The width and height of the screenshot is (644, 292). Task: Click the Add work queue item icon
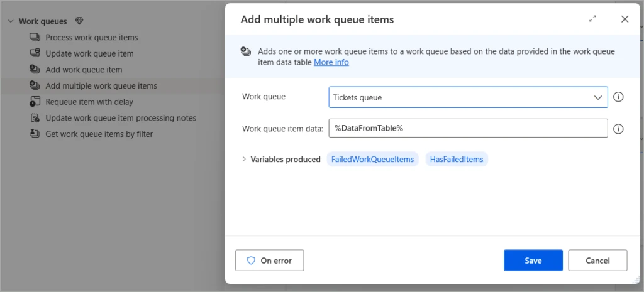(35, 70)
